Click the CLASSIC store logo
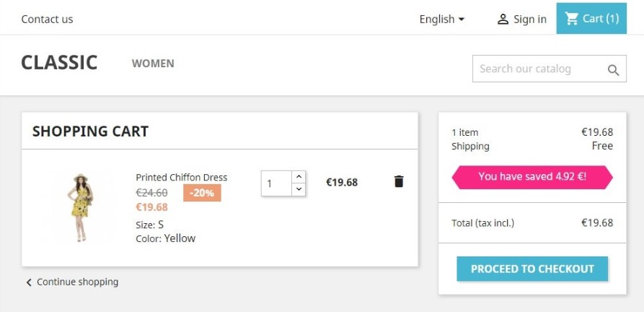Viewport: 644px width, 312px height. pyautogui.click(x=59, y=63)
